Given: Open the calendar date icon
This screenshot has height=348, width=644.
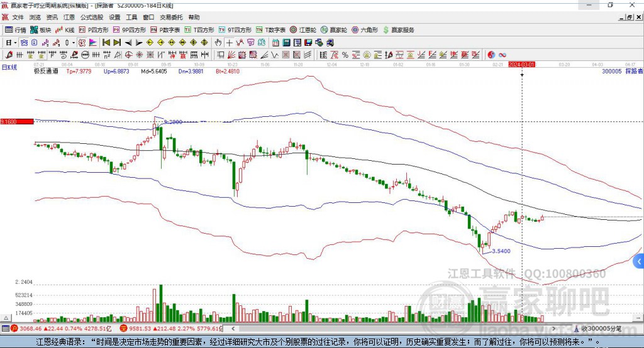Looking at the screenshot, I should click(x=275, y=42).
